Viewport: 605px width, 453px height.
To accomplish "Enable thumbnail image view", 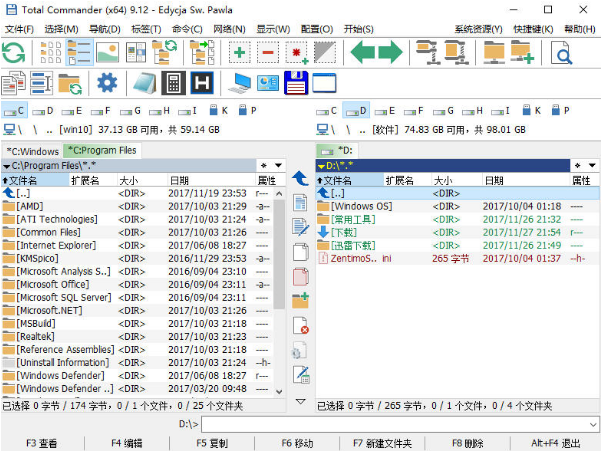I will [x=107, y=52].
